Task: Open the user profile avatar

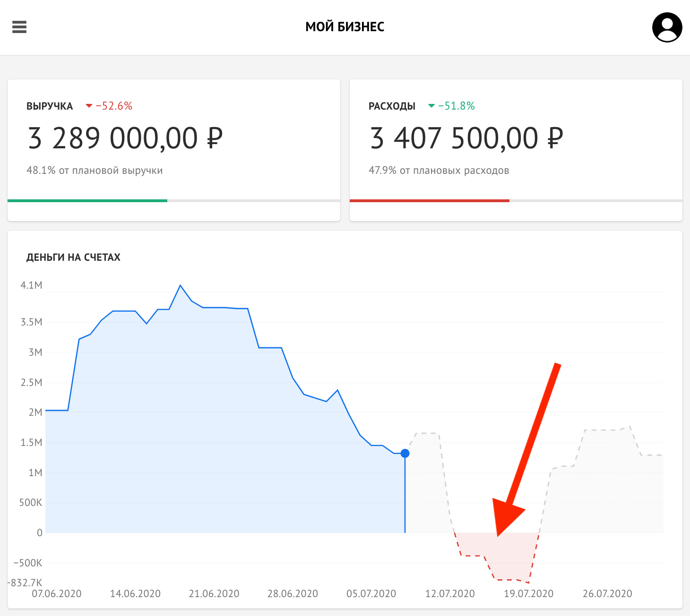Action: [667, 27]
